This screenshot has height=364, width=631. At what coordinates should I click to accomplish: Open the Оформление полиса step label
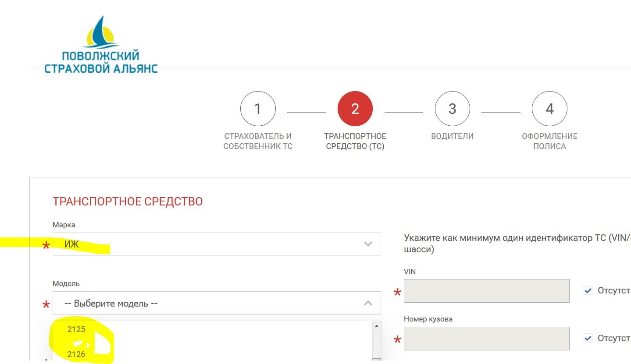pyautogui.click(x=549, y=141)
